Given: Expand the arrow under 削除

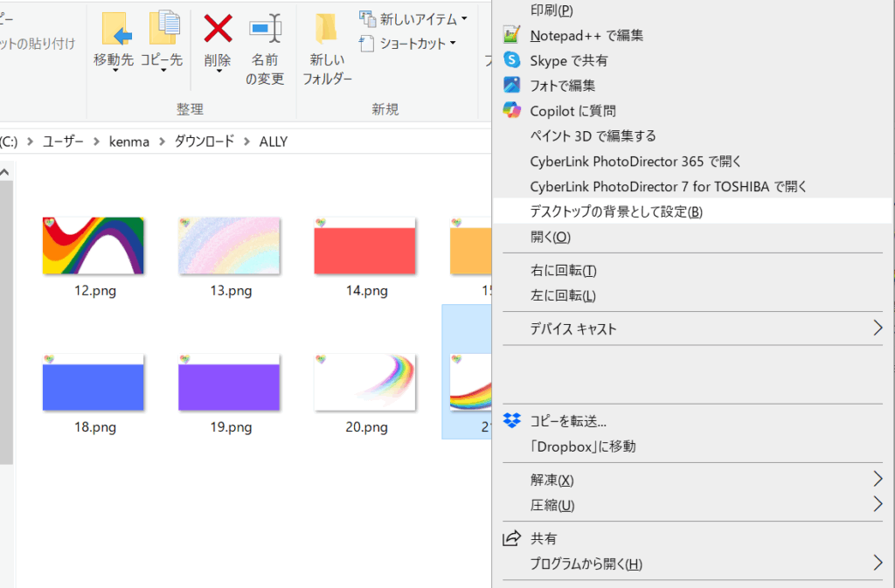Looking at the screenshot, I should tap(219, 71).
